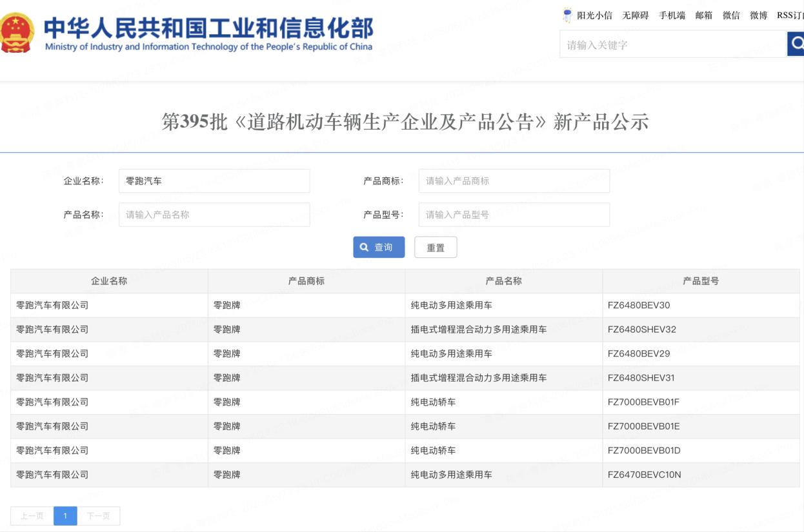Go to 上一页 previous page
This screenshot has width=804, height=532.
32,516
